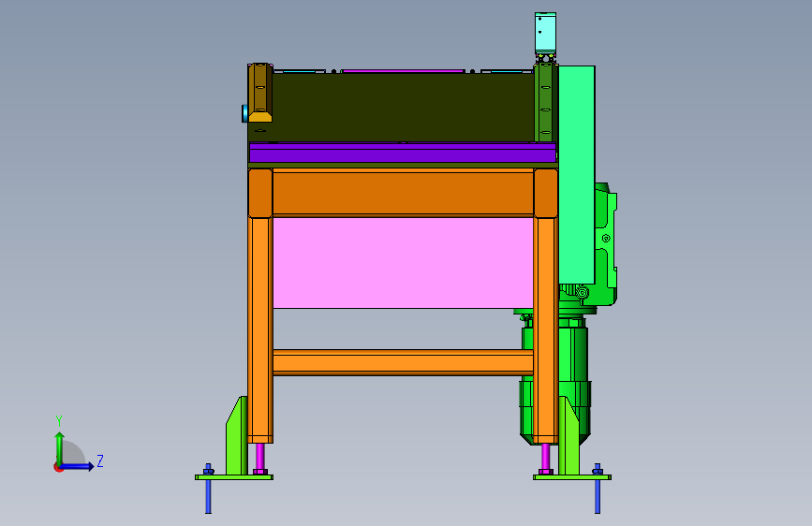Select the right lime base plate
The image size is (812, 526).
[572, 477]
